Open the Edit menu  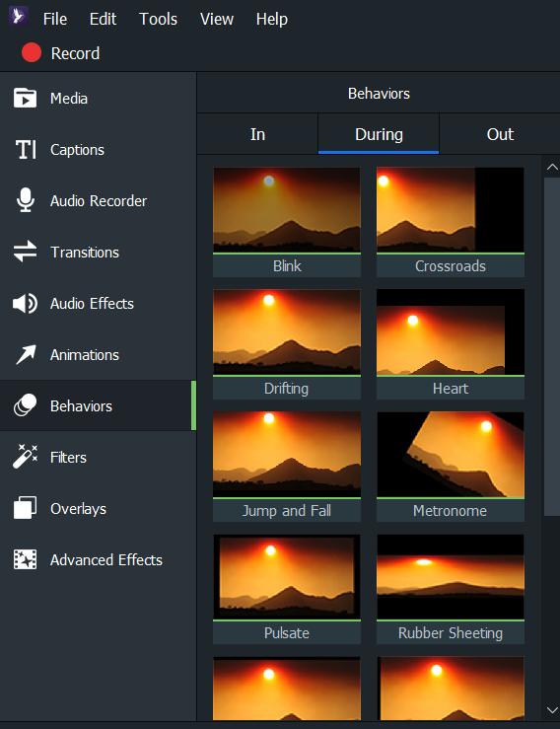point(103,19)
